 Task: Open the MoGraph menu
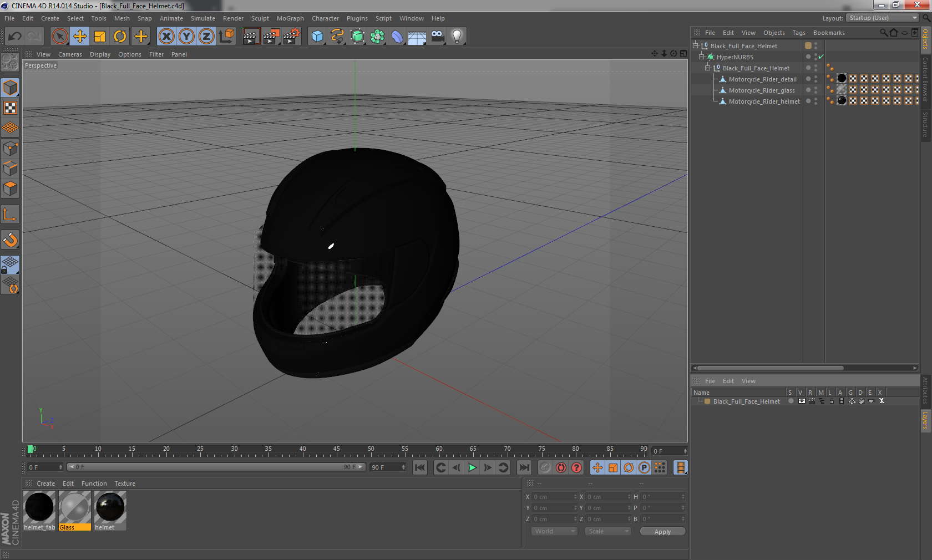290,18
